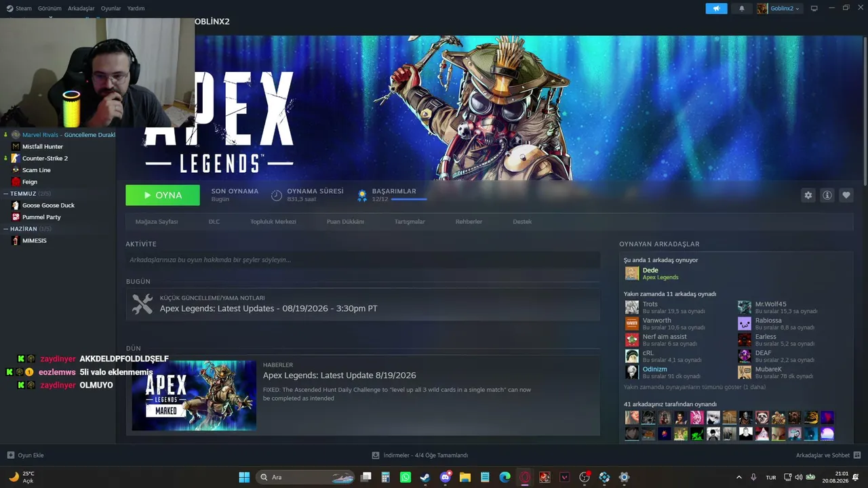The width and height of the screenshot is (868, 488).
Task: Click the Counter-Strike 2 game icon
Action: (16, 158)
